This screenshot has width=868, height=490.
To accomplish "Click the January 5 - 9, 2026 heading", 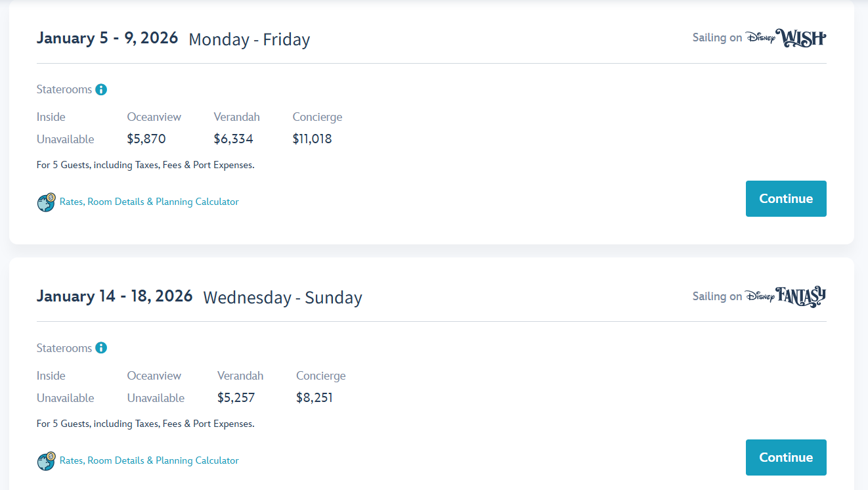I will tap(107, 37).
